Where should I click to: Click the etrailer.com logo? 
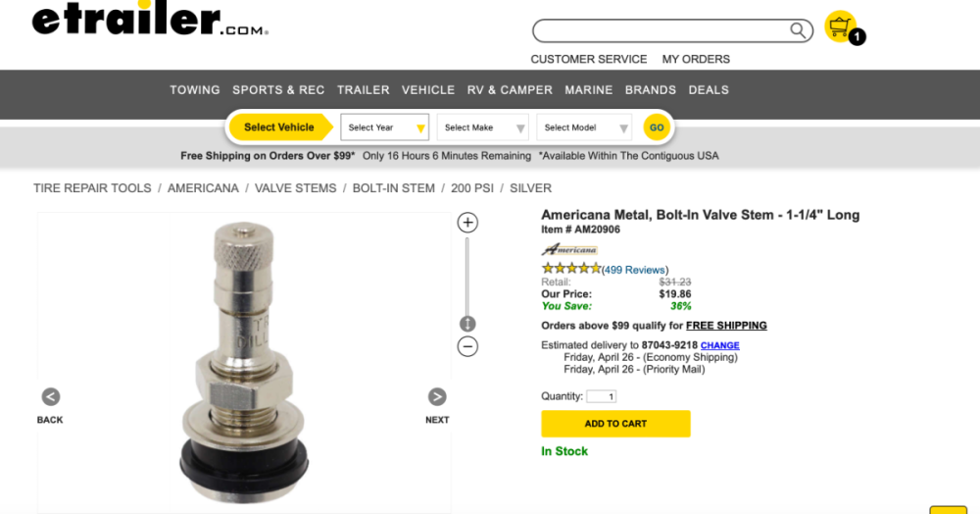(x=149, y=22)
